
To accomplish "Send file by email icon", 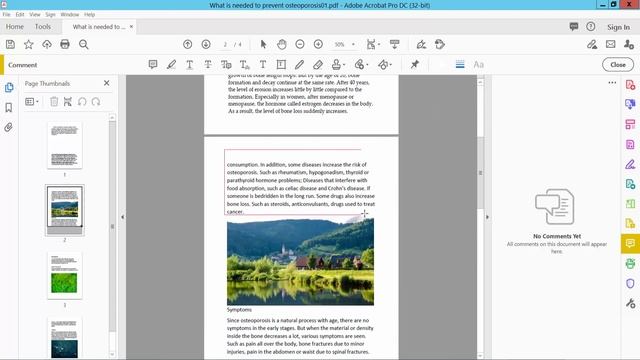I will pos(611,44).
